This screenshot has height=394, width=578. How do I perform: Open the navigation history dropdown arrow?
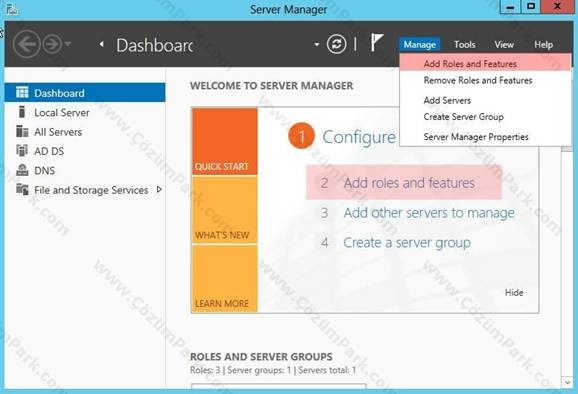pyautogui.click(x=68, y=44)
